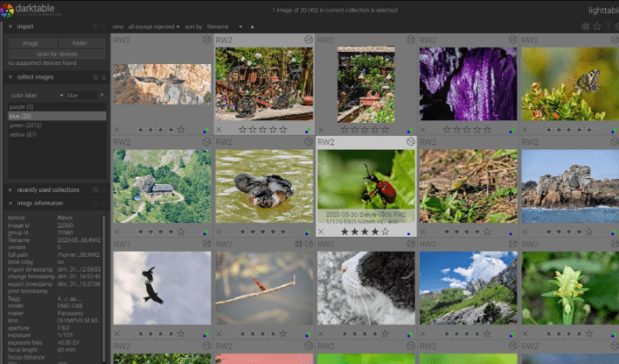Click the fifth star on the red beetle image
Viewport: 619px width, 364px height.
pos(385,232)
